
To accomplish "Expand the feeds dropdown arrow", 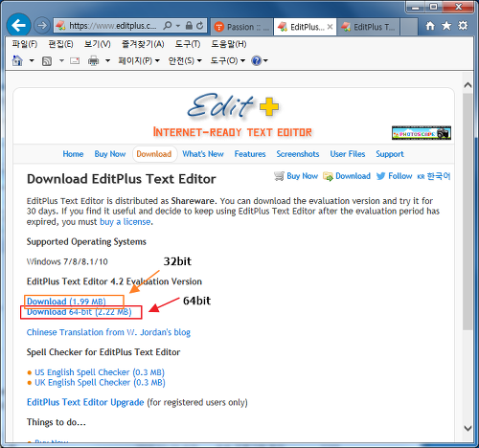I will [x=61, y=60].
